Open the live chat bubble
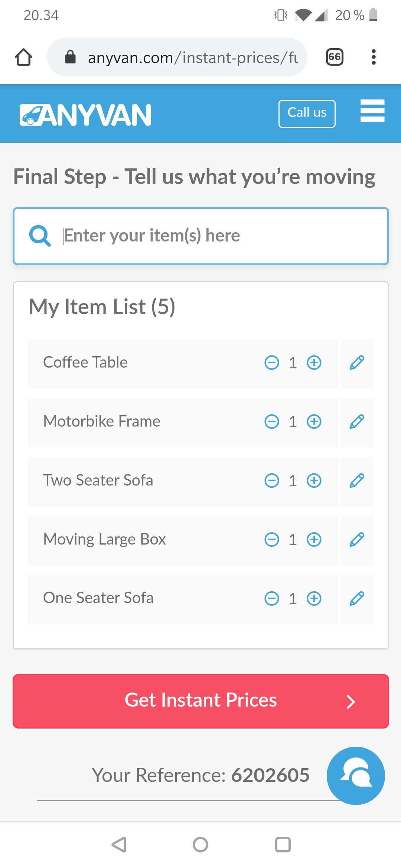The width and height of the screenshot is (401, 868). (x=356, y=776)
